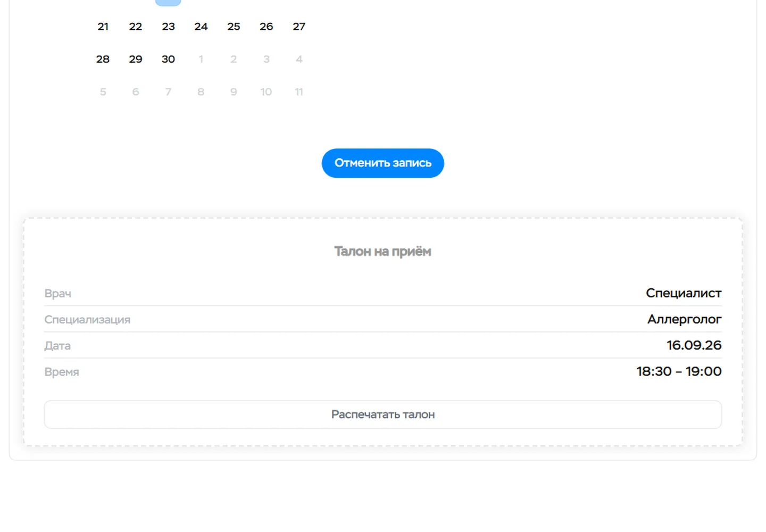
Task: Choose greyed day 6 of next month
Action: tap(136, 92)
